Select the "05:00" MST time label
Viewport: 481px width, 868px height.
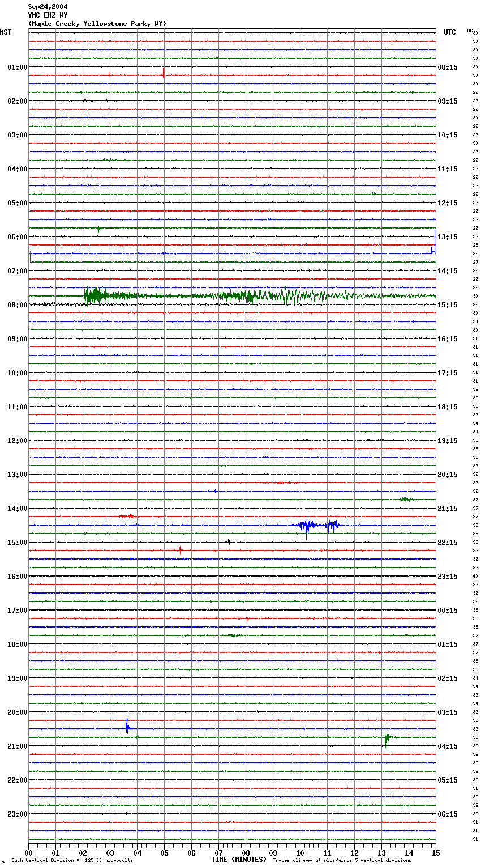[x=18, y=203]
